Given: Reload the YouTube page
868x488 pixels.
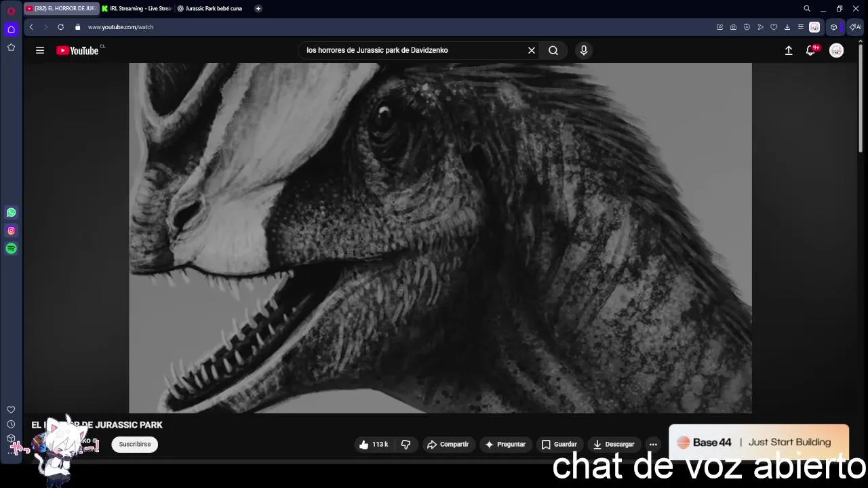Looking at the screenshot, I should [x=60, y=27].
